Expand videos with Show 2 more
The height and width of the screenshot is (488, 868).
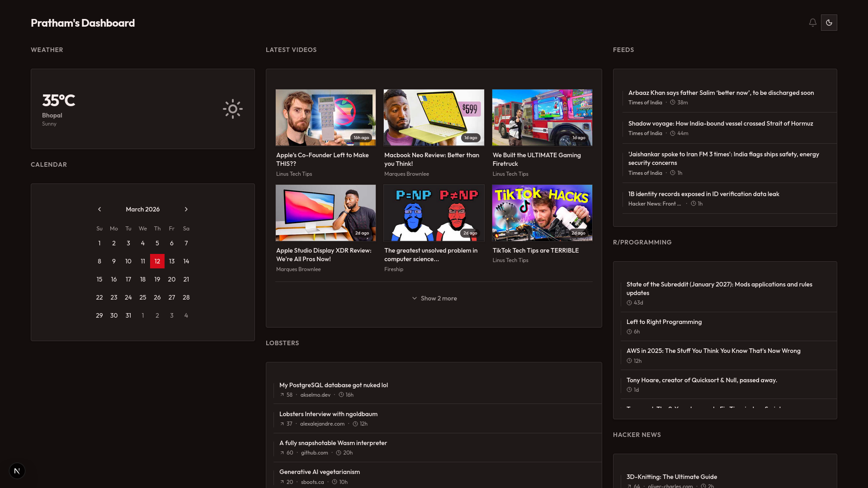pyautogui.click(x=434, y=298)
